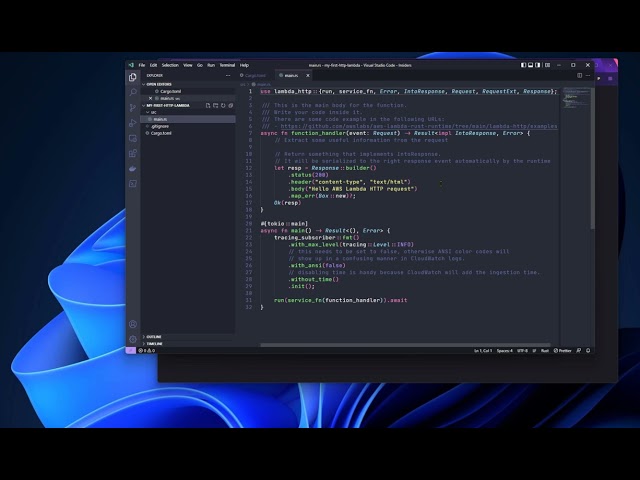Open the terminal-style icon in activity bar

click(x=133, y=184)
